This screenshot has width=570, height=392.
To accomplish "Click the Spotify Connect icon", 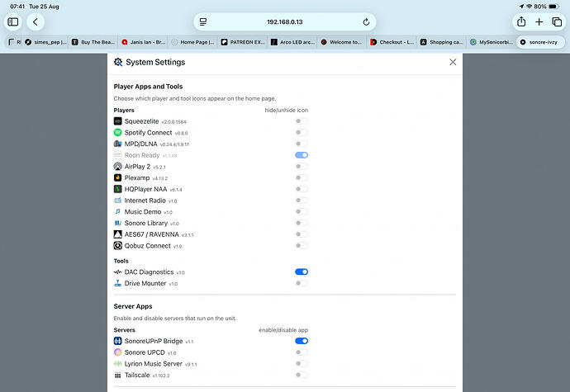I will tap(118, 132).
